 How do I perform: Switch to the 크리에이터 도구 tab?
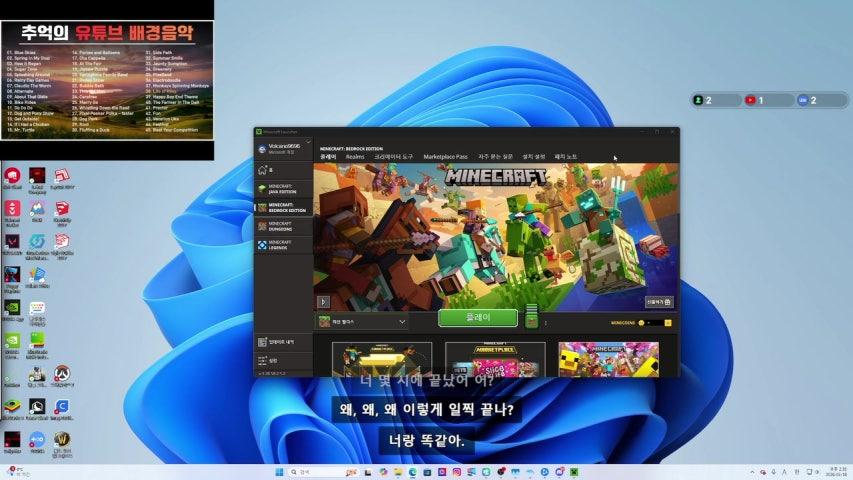click(x=393, y=157)
